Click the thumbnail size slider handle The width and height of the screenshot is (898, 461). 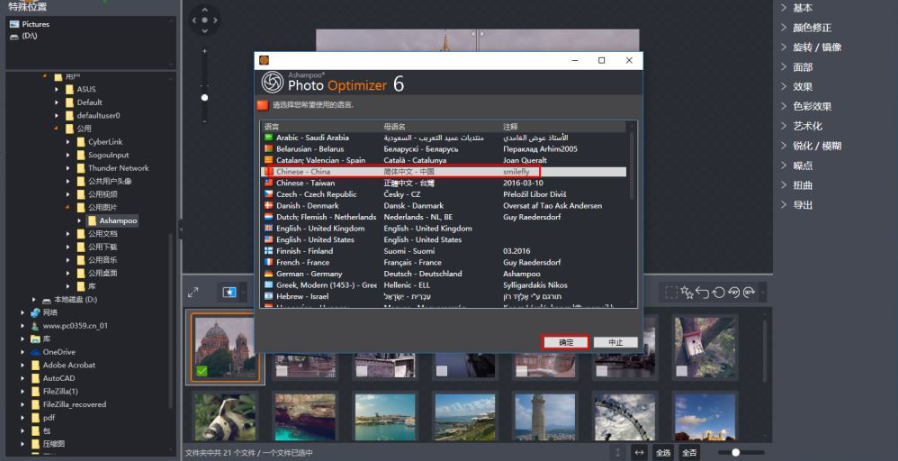pos(736,453)
